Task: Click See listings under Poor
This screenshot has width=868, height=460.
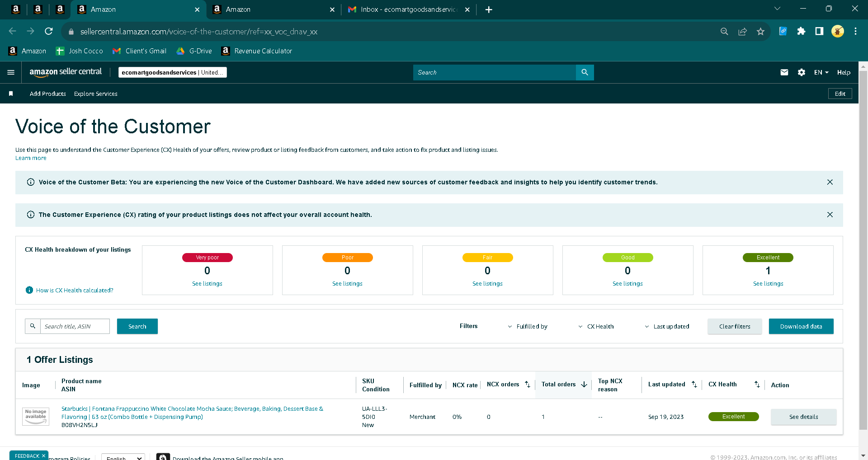Action: 347,284
